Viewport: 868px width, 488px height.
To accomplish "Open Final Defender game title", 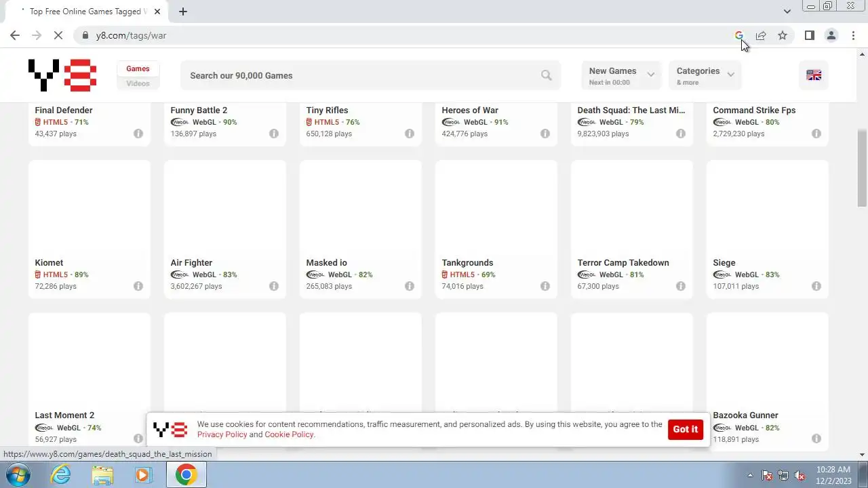I will [x=64, y=110].
